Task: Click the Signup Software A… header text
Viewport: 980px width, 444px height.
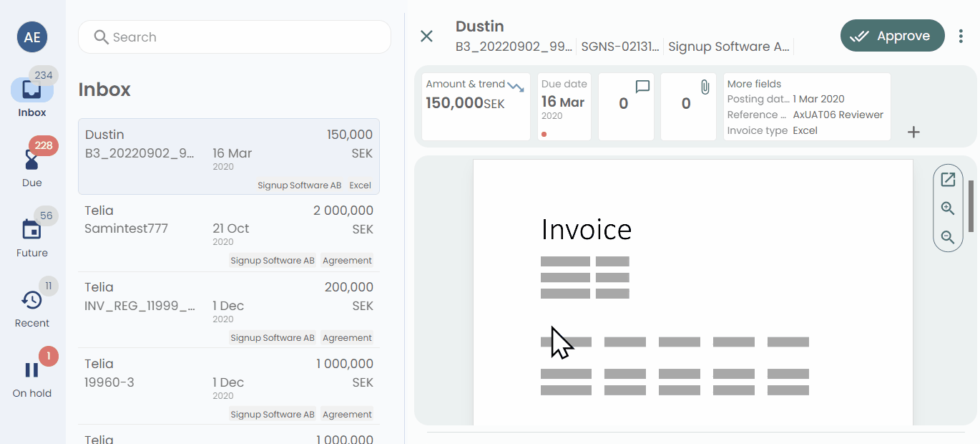Action: 729,47
